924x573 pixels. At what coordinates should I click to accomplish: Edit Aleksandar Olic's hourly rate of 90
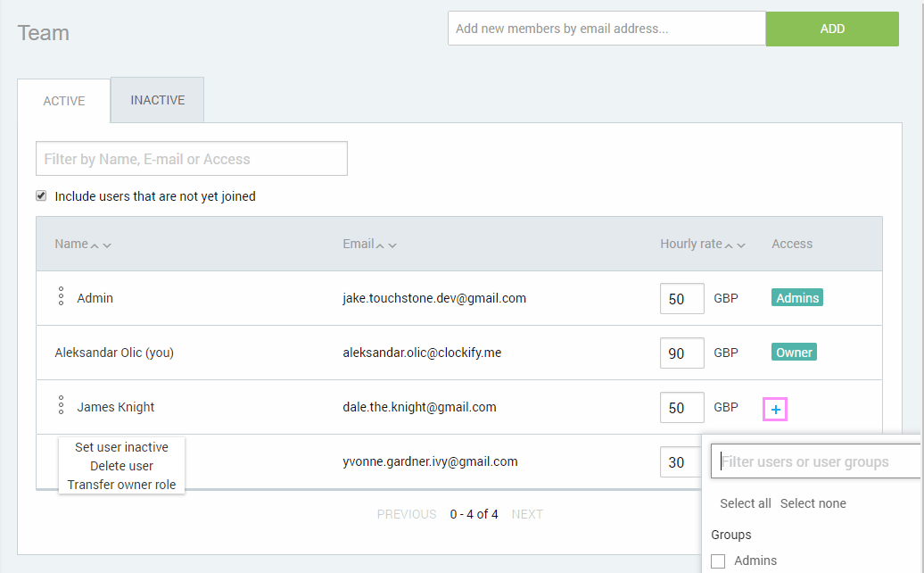681,353
